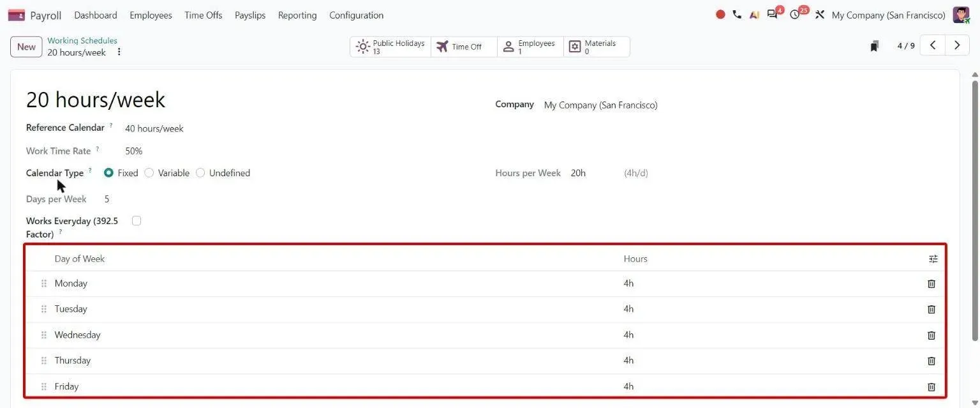The width and height of the screenshot is (980, 408).
Task: Open the phone/VoIP icon
Action: pos(737,15)
